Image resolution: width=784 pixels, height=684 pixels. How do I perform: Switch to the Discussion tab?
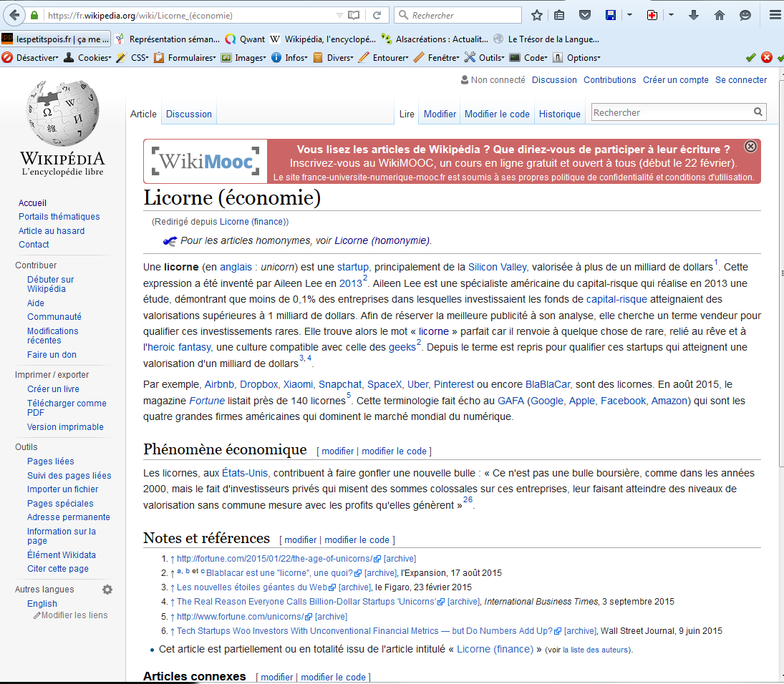pyautogui.click(x=189, y=114)
